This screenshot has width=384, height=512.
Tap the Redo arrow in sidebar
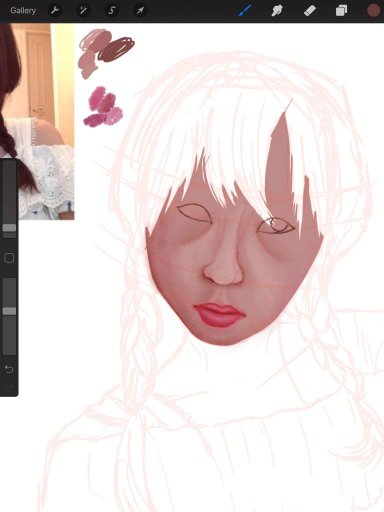click(9, 387)
